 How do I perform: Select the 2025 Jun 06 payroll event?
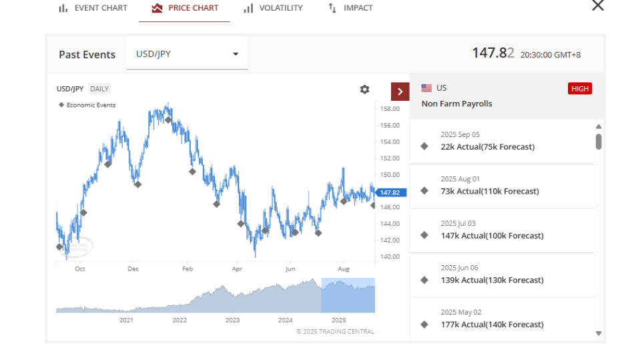pos(502,275)
